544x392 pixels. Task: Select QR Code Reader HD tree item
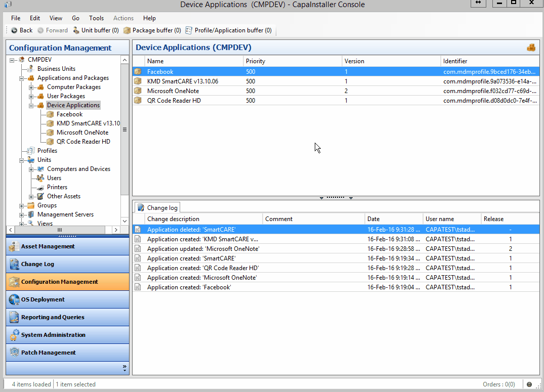pyautogui.click(x=83, y=142)
